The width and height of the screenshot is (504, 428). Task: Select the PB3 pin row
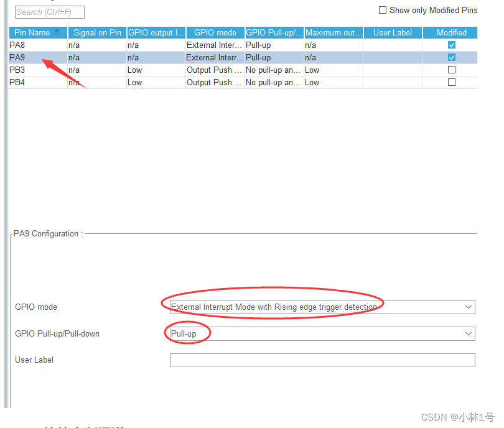tap(243, 70)
